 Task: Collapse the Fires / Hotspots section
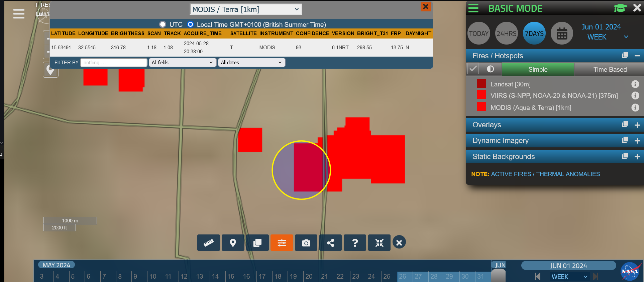(x=637, y=56)
